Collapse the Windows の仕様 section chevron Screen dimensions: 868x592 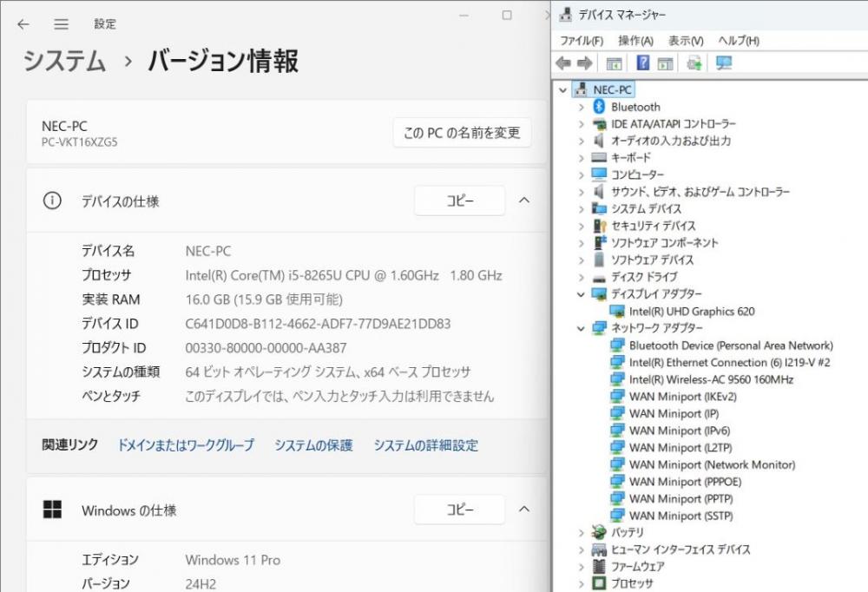(x=524, y=510)
